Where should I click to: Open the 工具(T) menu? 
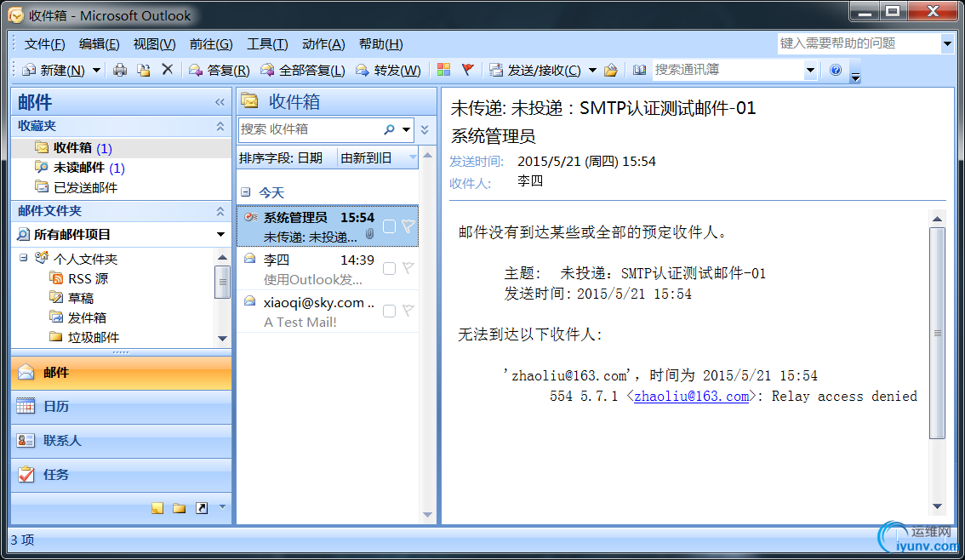point(267,44)
